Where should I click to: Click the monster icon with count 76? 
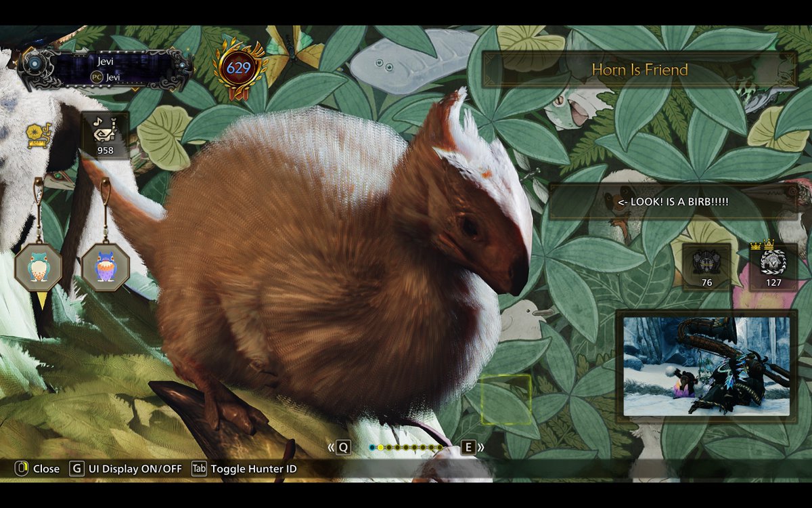[706, 267]
